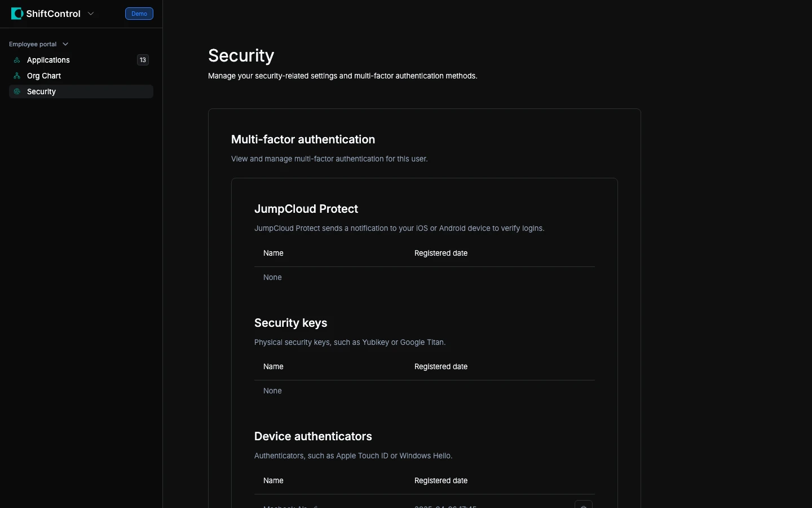The image size is (812, 508).
Task: Click the Security fingerprint icon in sidebar
Action: [x=17, y=91]
